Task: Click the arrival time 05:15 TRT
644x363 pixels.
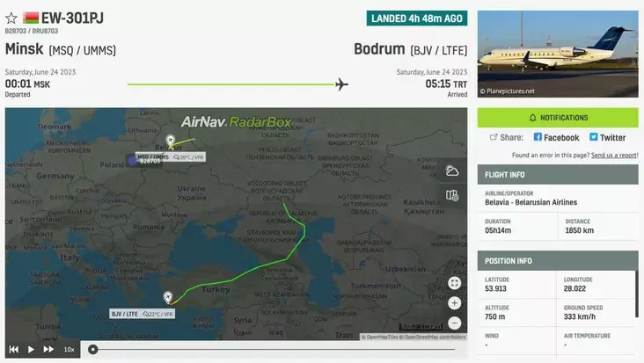Action: tap(446, 84)
